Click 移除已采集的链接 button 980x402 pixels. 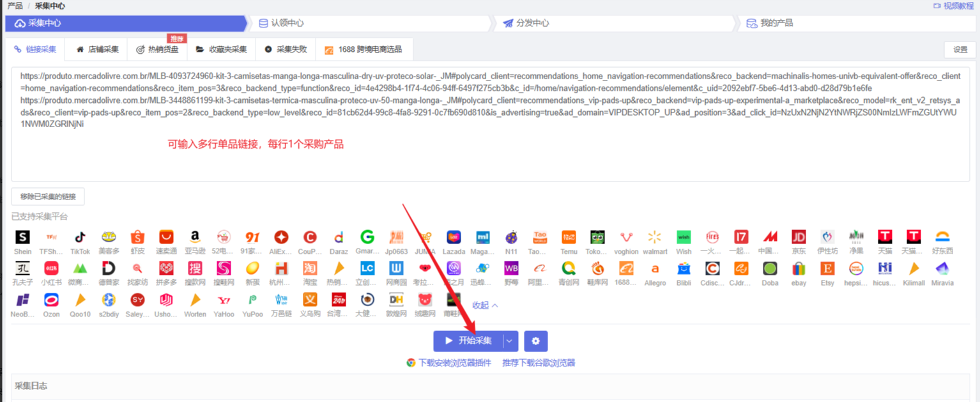click(x=48, y=197)
